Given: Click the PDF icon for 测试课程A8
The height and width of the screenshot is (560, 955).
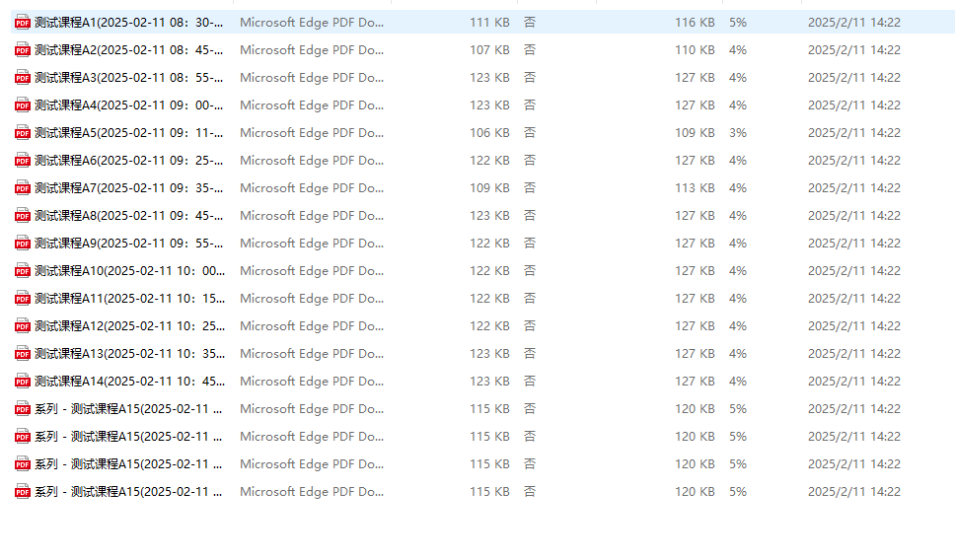Looking at the screenshot, I should (23, 216).
